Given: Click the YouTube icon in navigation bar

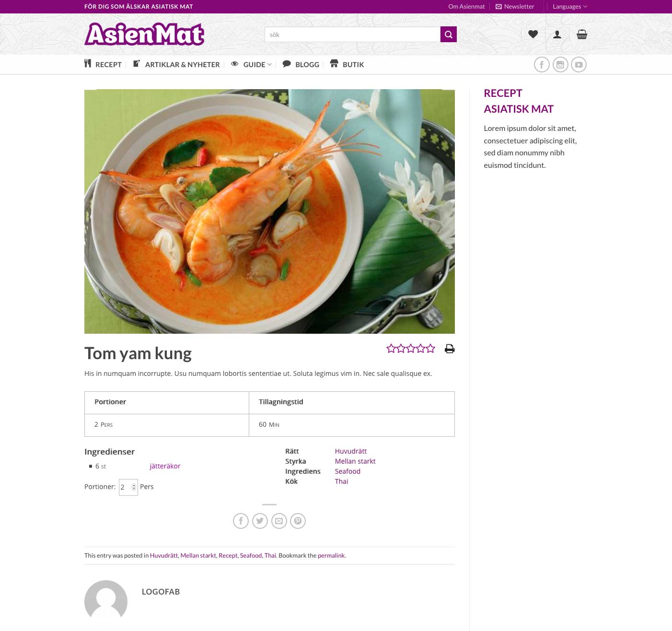Looking at the screenshot, I should 579,65.
